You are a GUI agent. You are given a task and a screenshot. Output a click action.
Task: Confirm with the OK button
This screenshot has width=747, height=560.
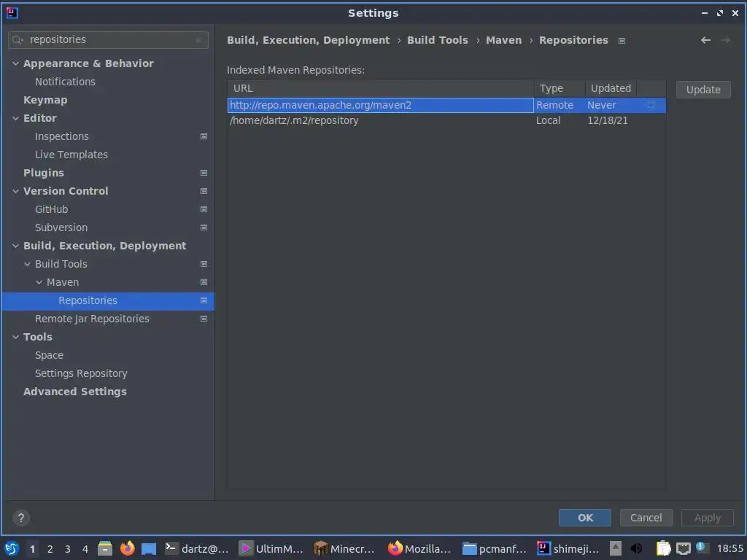pos(585,518)
